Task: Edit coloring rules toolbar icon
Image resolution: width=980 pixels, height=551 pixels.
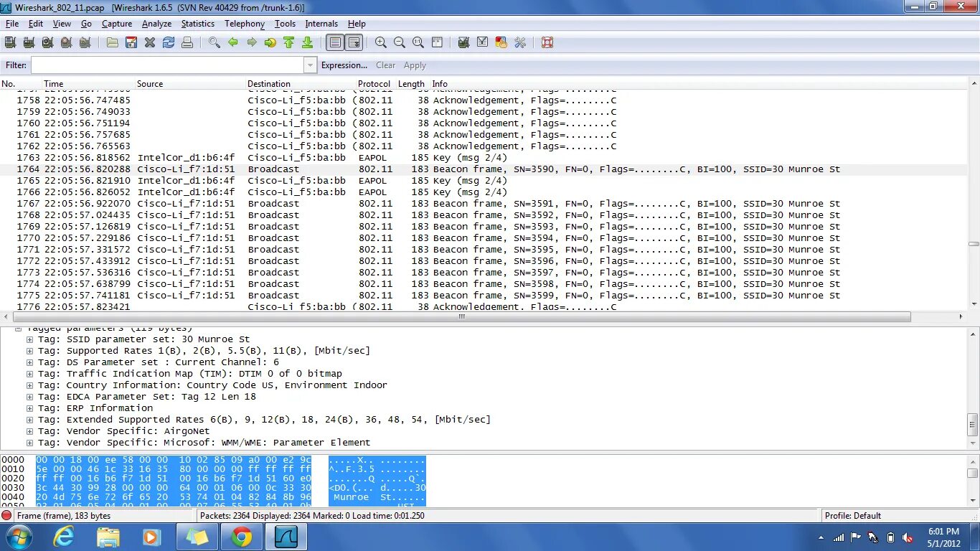Action: 501,43
